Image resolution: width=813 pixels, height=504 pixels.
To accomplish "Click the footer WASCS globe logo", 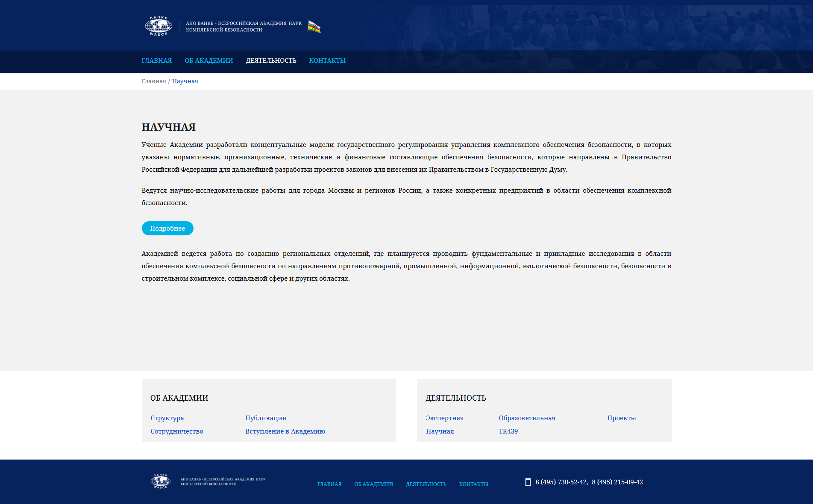I will pos(161,481).
